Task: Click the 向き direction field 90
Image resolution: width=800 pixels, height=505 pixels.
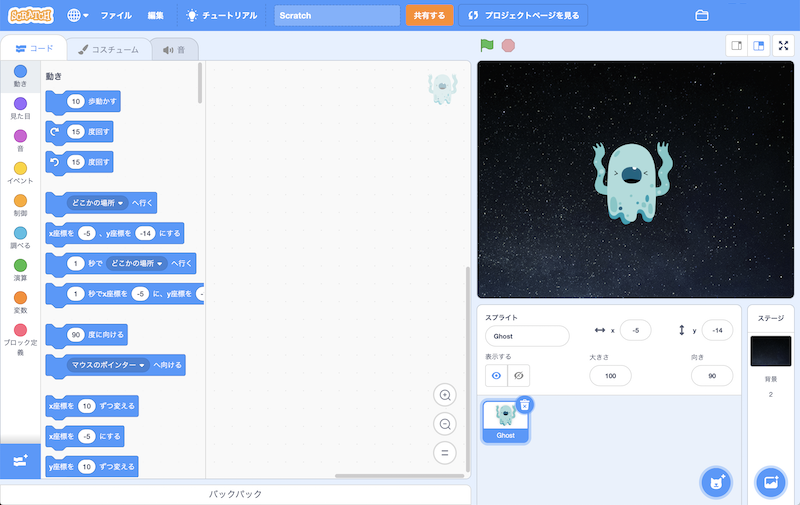Action: point(712,376)
